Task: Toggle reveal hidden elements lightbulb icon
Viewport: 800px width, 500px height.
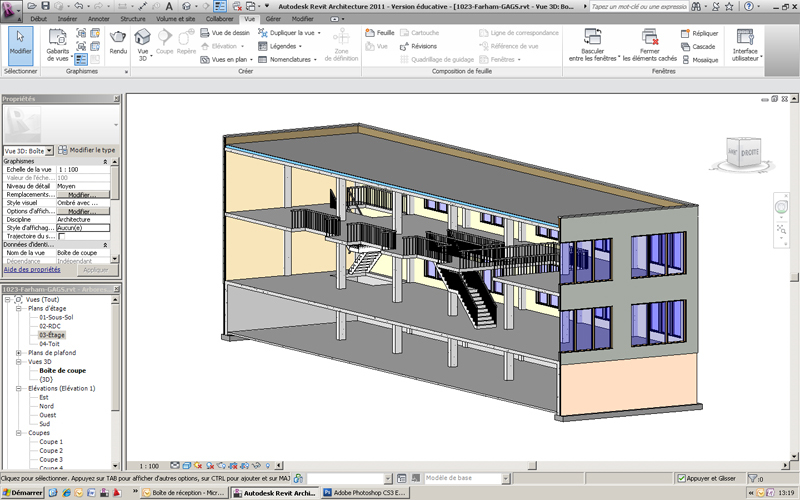Action: tap(268, 466)
